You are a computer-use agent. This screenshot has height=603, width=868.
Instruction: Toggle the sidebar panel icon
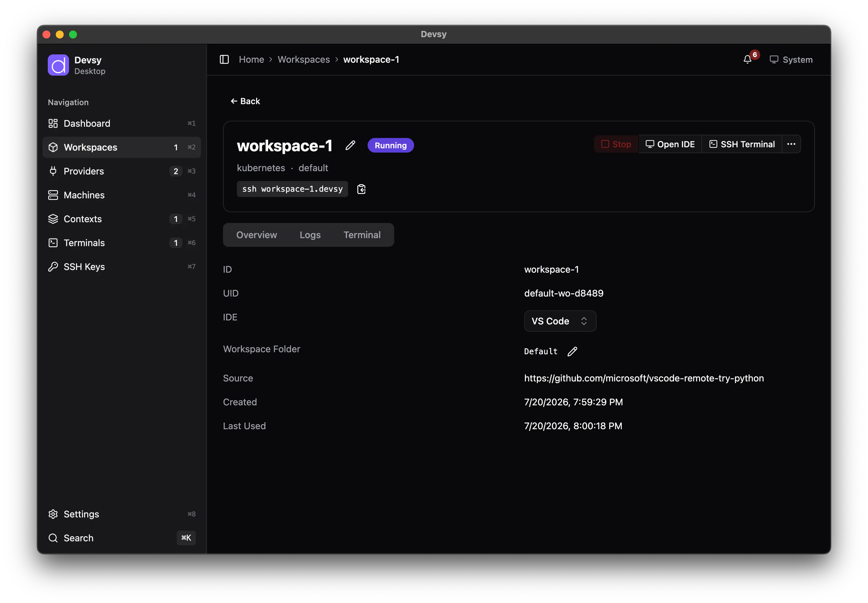224,59
